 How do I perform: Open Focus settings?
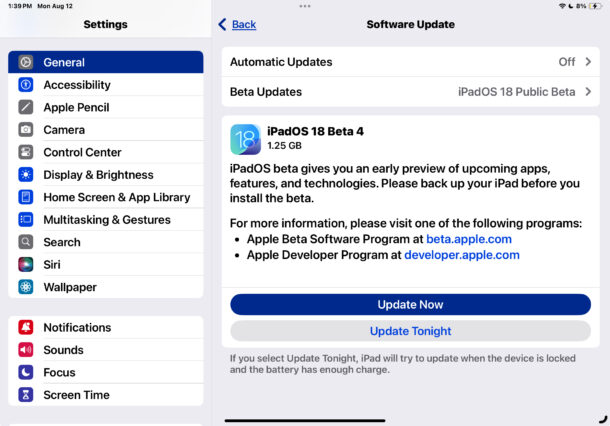pyautogui.click(x=106, y=372)
